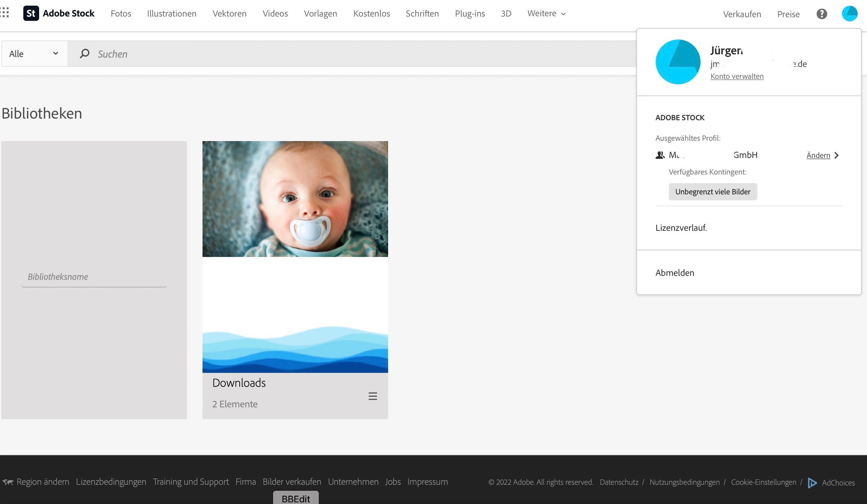Click the Adobe Stock St logo
Screen dimensions: 867x504
click(x=31, y=13)
